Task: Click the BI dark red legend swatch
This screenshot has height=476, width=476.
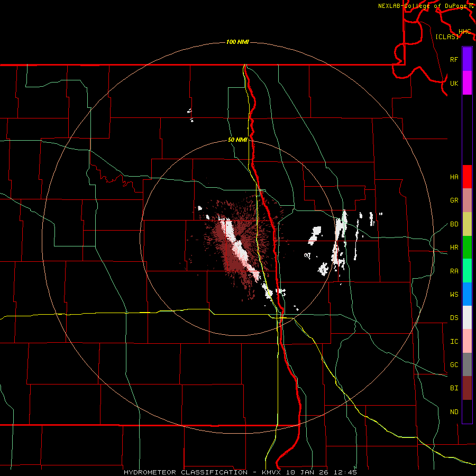Action: tap(467, 388)
